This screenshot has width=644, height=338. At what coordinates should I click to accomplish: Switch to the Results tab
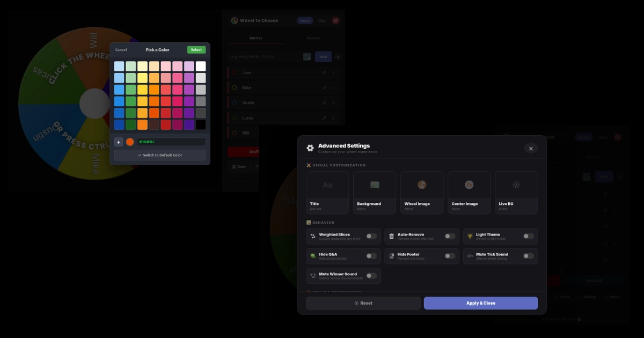pyautogui.click(x=313, y=38)
